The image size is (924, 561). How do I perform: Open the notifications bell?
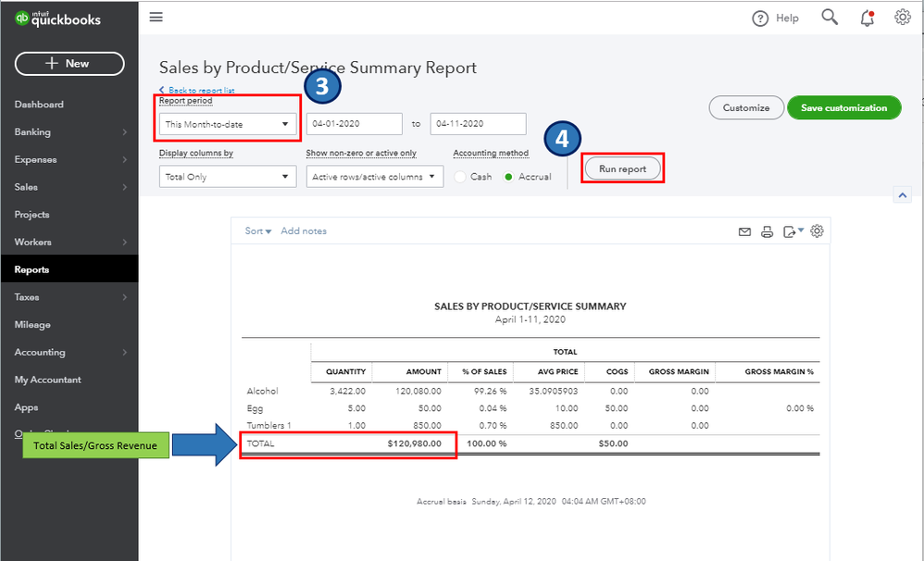pyautogui.click(x=868, y=18)
